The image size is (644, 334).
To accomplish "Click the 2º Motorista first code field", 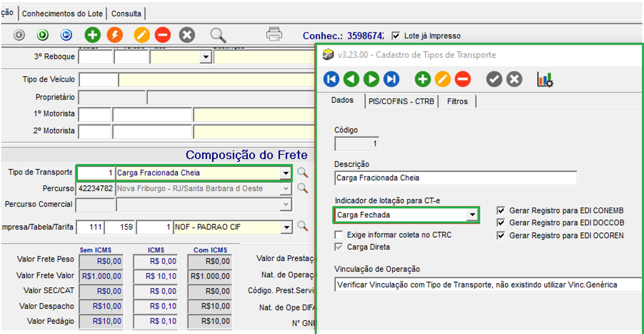I will click(95, 131).
